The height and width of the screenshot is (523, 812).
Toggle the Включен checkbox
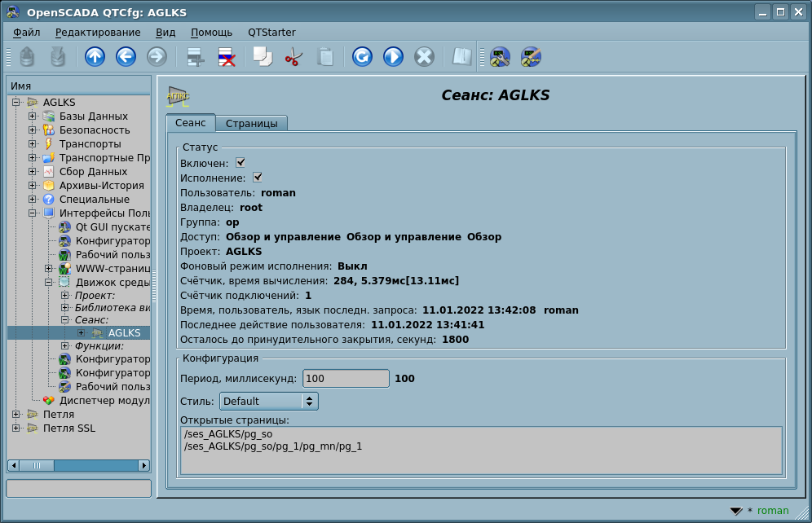pyautogui.click(x=241, y=163)
